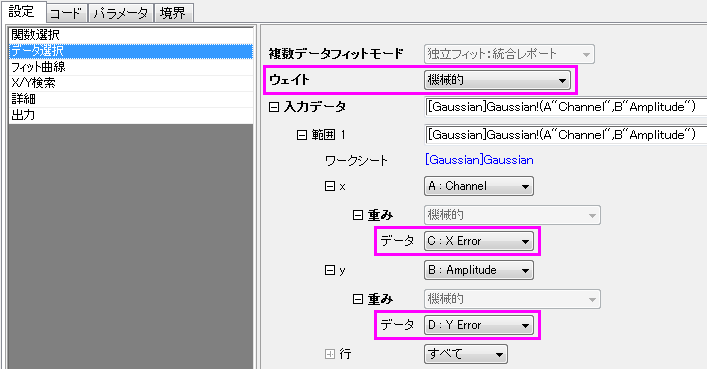707x369 pixels.
Task: Switch to the 設定 tab
Action: [x=23, y=12]
